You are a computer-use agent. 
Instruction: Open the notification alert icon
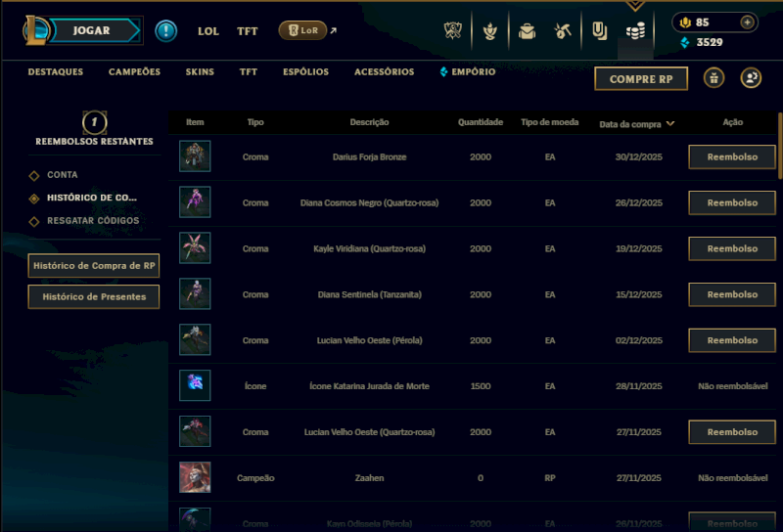[x=165, y=31]
